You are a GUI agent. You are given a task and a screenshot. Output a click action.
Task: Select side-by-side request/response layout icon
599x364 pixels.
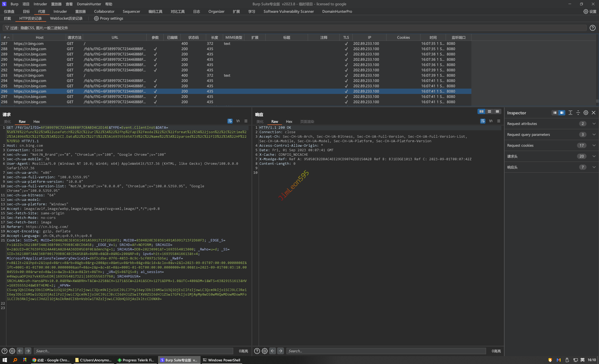[x=481, y=111]
